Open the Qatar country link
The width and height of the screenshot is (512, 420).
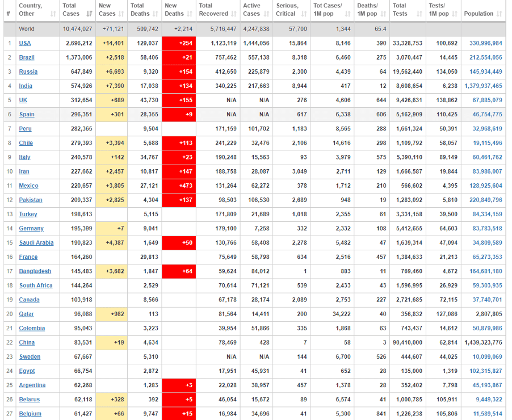pos(27,314)
